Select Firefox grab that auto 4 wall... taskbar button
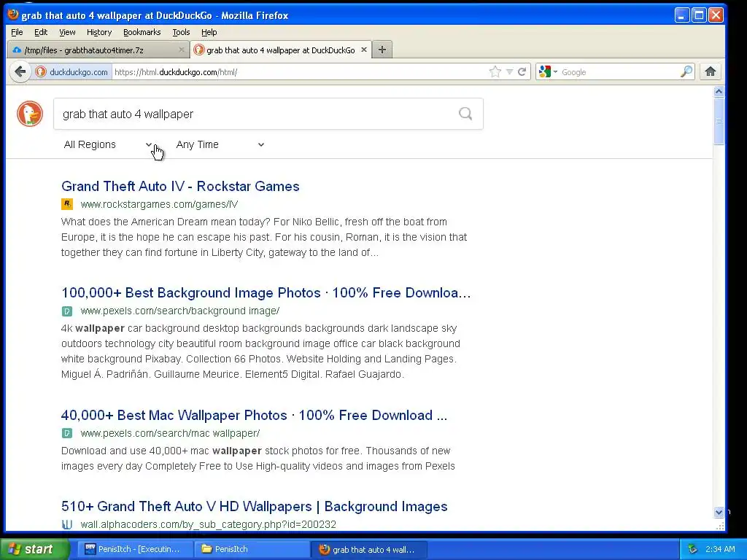The width and height of the screenshot is (747, 560). pos(368,549)
